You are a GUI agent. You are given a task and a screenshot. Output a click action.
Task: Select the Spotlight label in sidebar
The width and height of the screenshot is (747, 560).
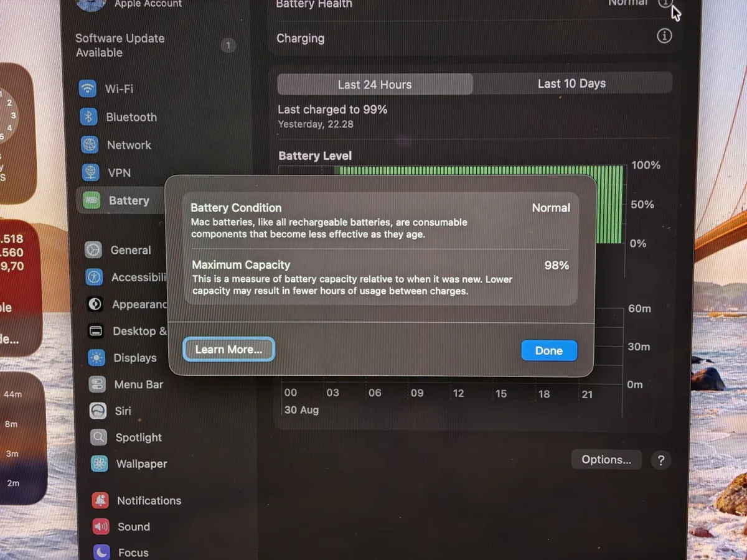[x=139, y=437]
